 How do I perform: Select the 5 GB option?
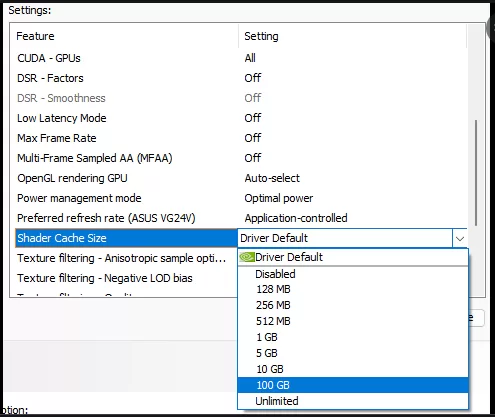tap(353, 353)
